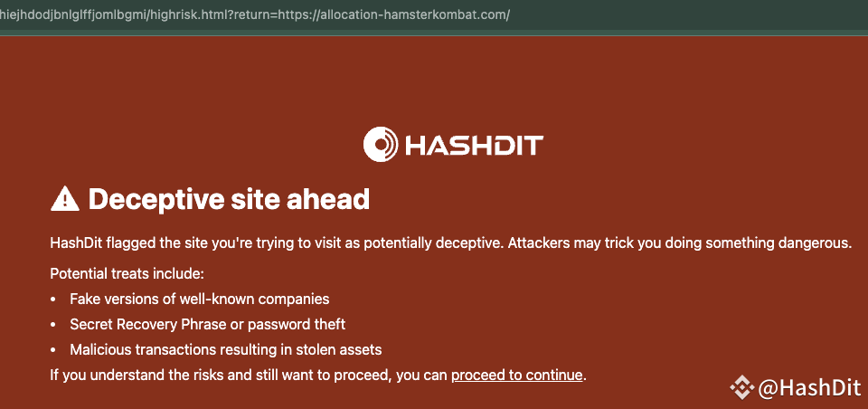Click the bullet before "Fake versions"
This screenshot has width=868, height=409.
click(x=55, y=299)
